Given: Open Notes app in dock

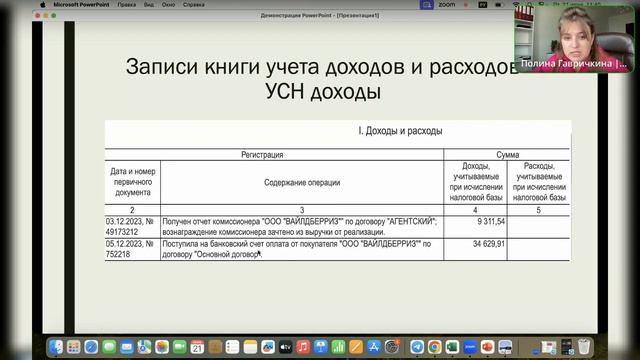Looking at the screenshot, I should click(x=250, y=347).
